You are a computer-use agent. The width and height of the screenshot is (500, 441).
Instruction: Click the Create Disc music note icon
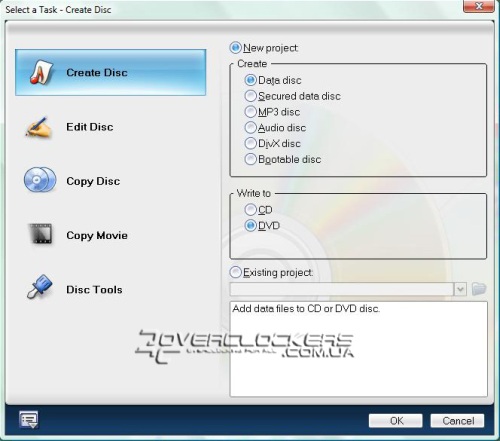(42, 72)
